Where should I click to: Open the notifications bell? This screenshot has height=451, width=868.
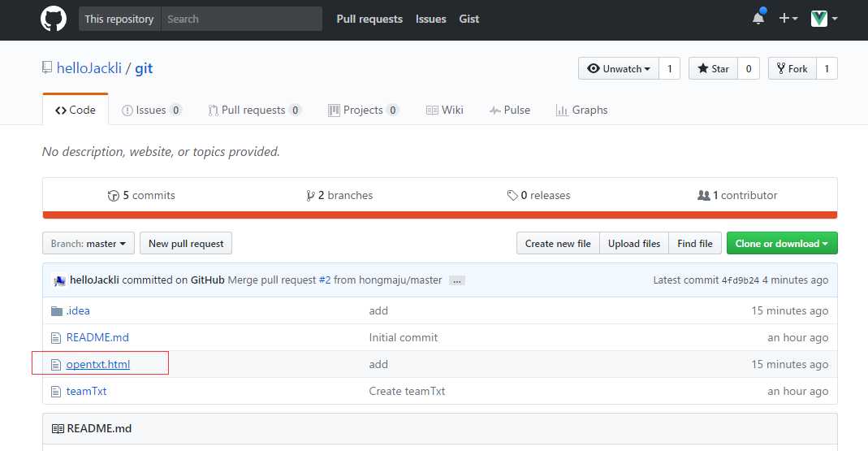pos(758,19)
